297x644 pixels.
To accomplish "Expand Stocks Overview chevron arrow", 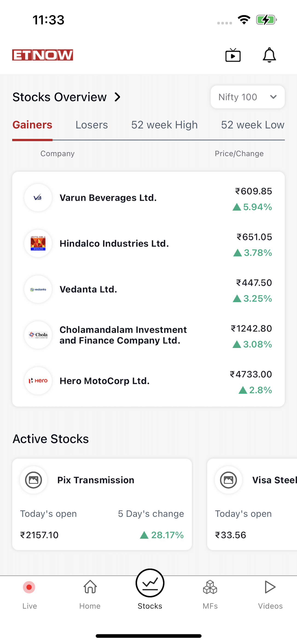I will coord(117,97).
